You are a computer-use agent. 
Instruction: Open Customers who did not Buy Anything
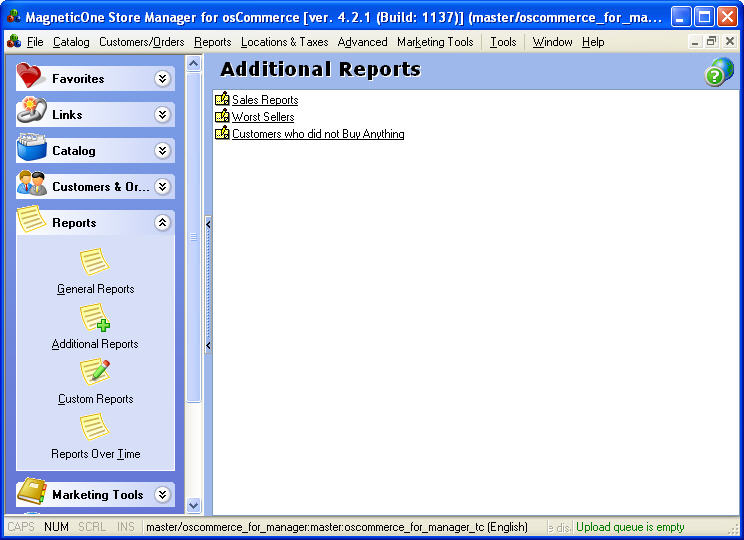[318, 134]
